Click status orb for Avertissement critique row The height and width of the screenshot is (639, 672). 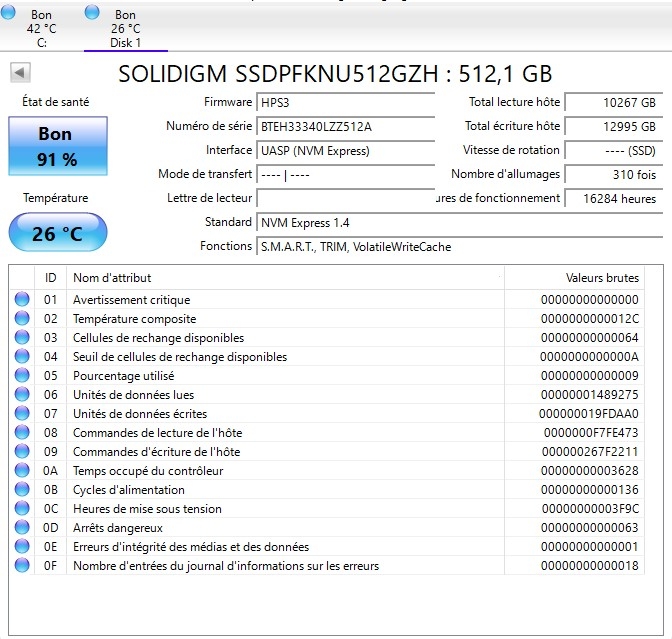22,299
